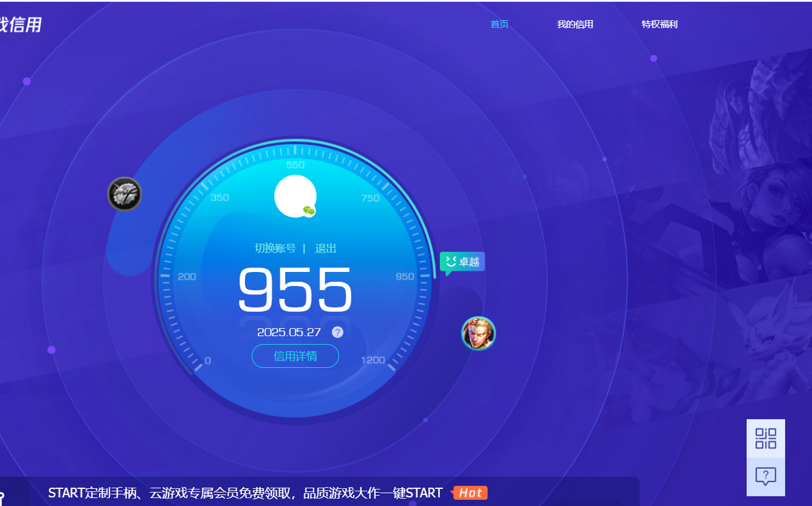
Task: Click the START定制手柄 promotion banner text
Action: [245, 493]
